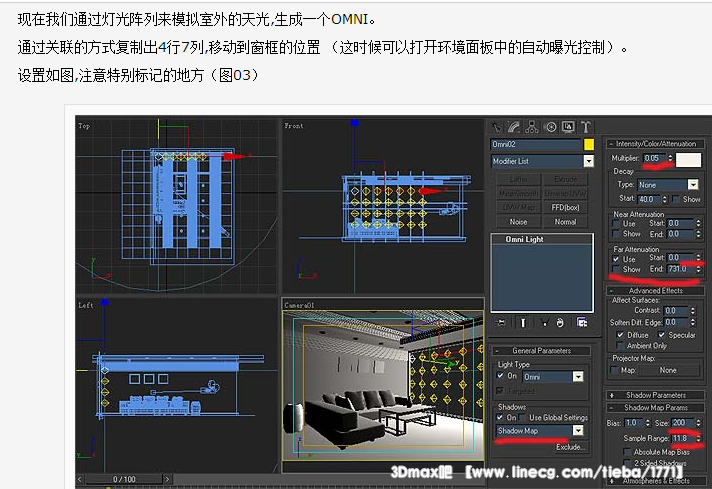Image resolution: width=712 pixels, height=489 pixels.
Task: Collapse Intensity/Color/Attenuation rollout
Action: coord(655,144)
